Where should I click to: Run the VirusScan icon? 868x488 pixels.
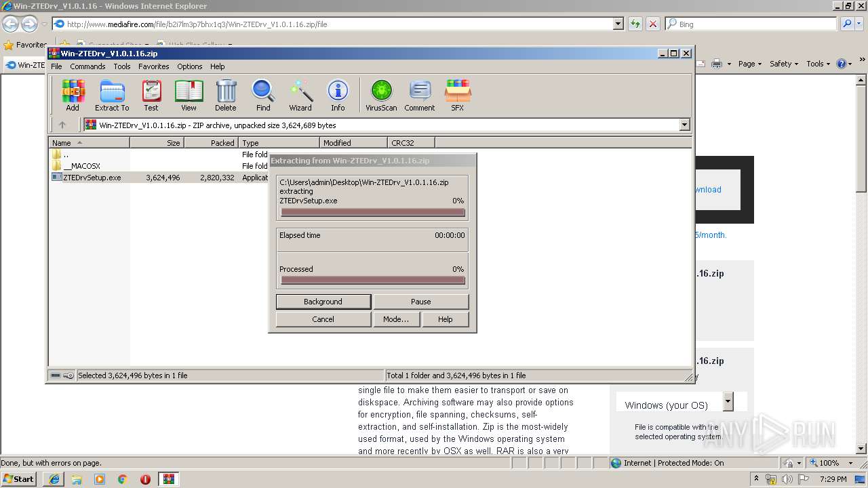click(x=381, y=95)
